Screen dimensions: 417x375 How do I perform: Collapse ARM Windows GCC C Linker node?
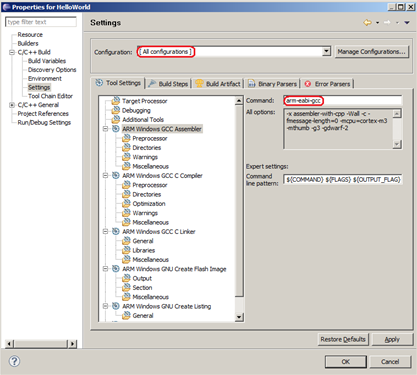105,231
